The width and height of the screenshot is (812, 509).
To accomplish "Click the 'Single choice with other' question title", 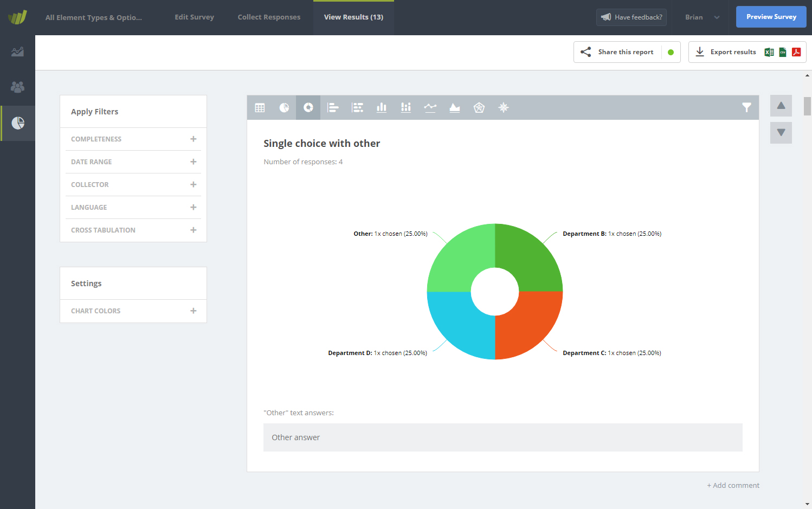I will pyautogui.click(x=322, y=144).
